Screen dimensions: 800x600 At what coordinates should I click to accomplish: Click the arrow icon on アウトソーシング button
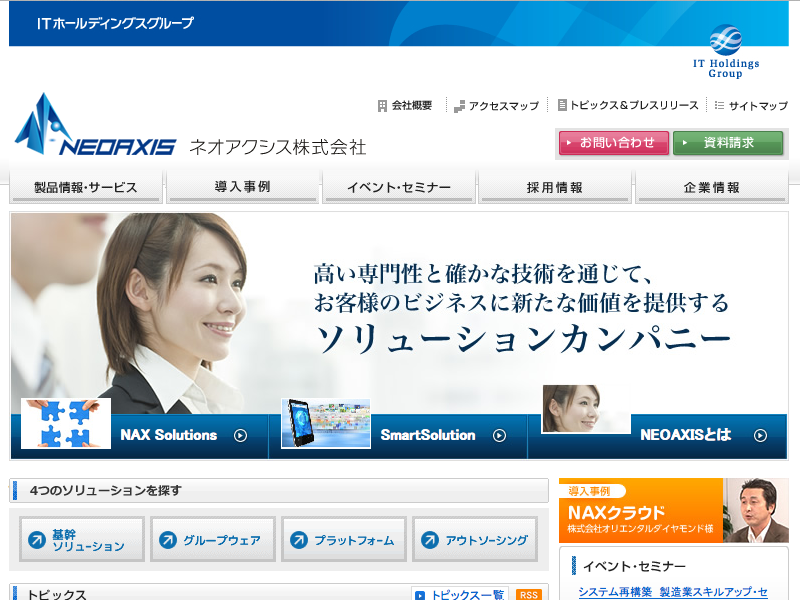430,540
